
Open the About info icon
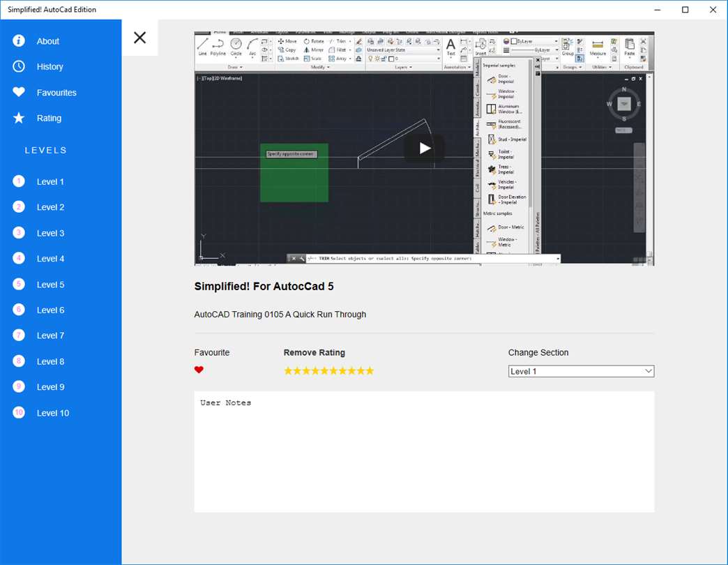pos(19,41)
